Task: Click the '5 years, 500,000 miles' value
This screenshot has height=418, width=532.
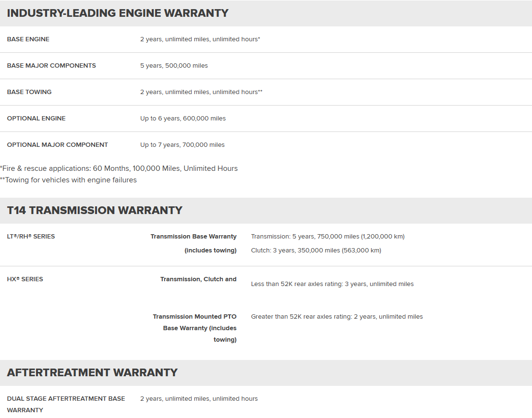Action: (174, 66)
